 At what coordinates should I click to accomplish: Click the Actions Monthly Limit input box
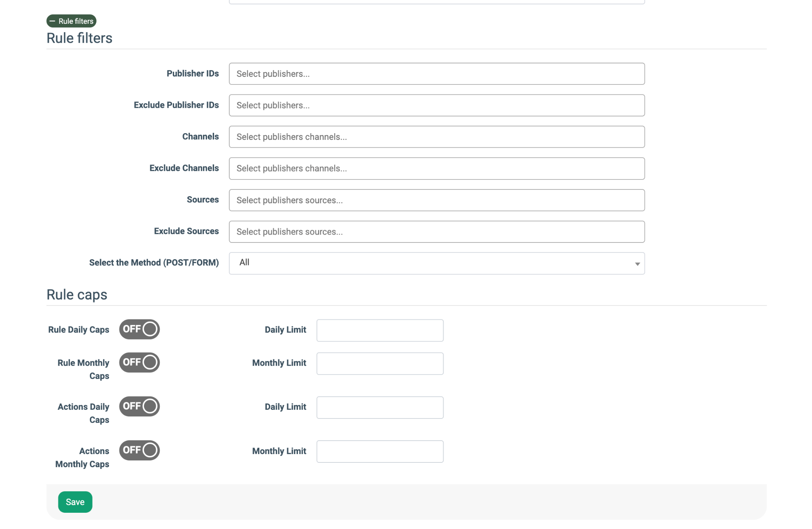[x=379, y=452]
